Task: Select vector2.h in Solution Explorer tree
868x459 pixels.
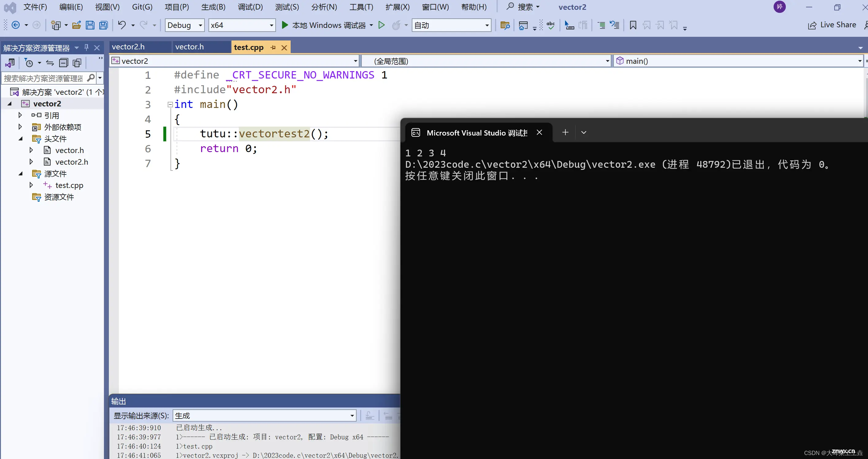Action: click(72, 162)
